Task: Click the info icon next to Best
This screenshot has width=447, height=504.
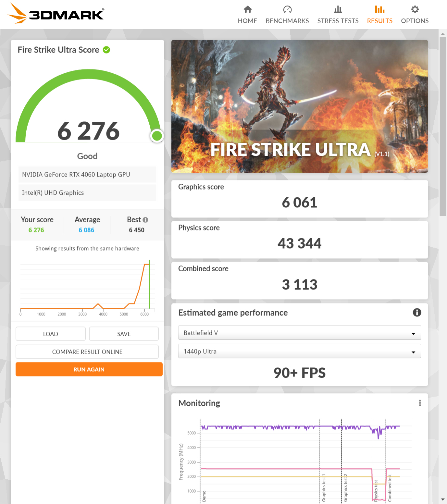Action: click(145, 220)
